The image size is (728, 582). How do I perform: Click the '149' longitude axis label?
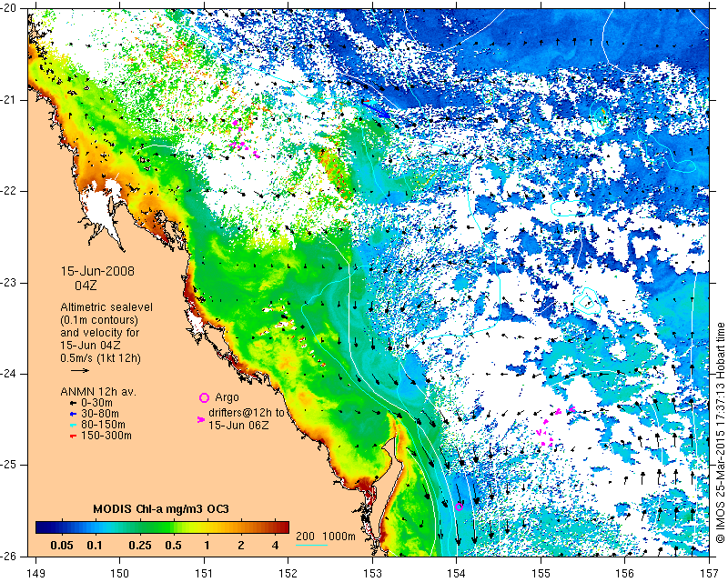[36, 574]
